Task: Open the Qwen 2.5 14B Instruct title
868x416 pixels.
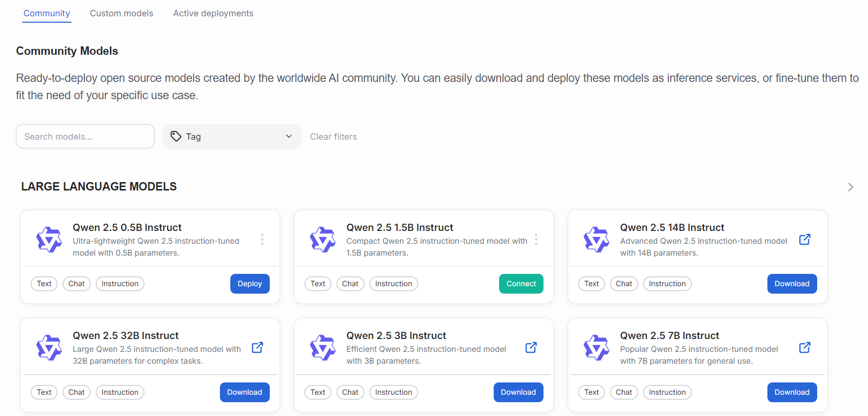Action: coord(672,227)
